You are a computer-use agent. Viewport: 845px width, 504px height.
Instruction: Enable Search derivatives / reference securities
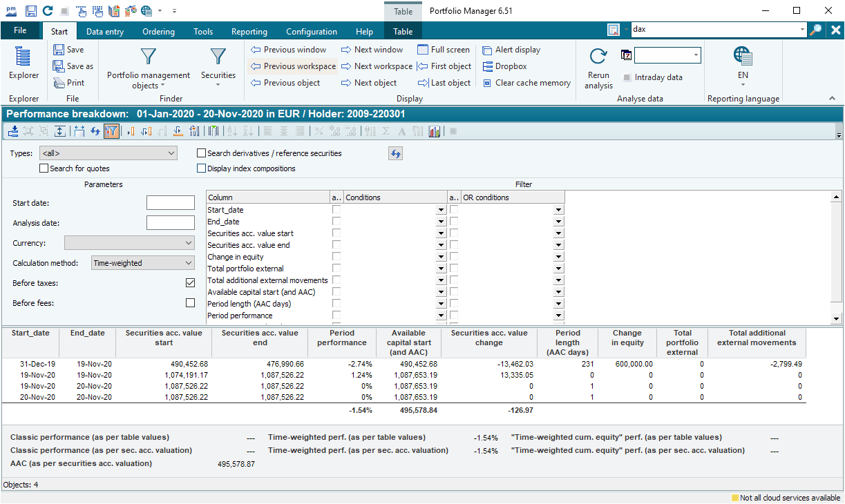click(202, 153)
